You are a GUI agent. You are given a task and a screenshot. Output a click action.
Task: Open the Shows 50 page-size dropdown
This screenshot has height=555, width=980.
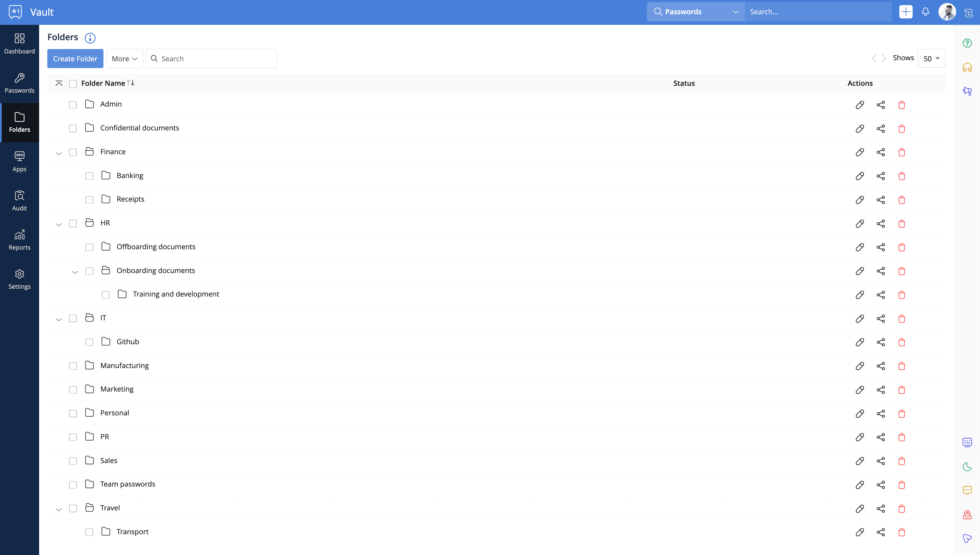pyautogui.click(x=931, y=58)
